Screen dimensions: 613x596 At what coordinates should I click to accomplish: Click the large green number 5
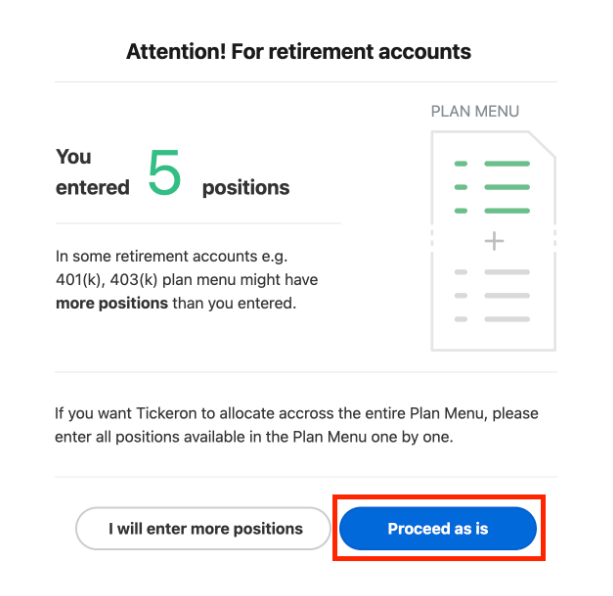[164, 172]
